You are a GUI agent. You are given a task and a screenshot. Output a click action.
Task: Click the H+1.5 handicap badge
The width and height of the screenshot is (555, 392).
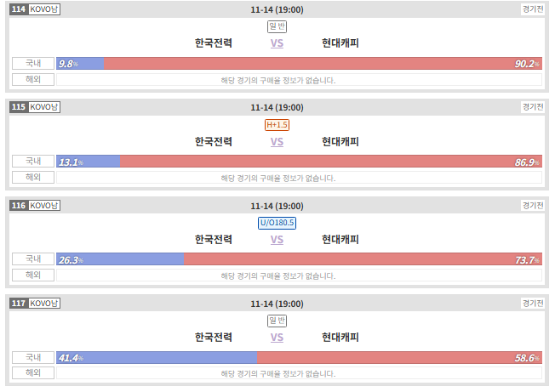277,125
